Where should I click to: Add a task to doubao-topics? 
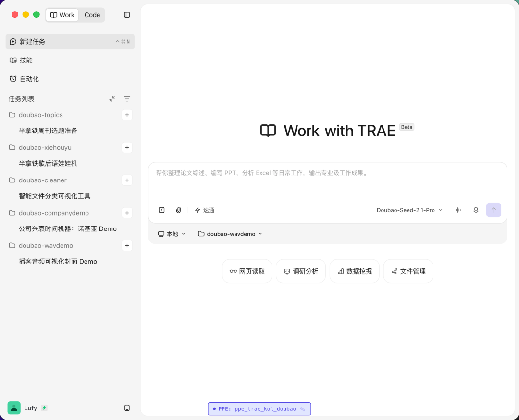127,115
